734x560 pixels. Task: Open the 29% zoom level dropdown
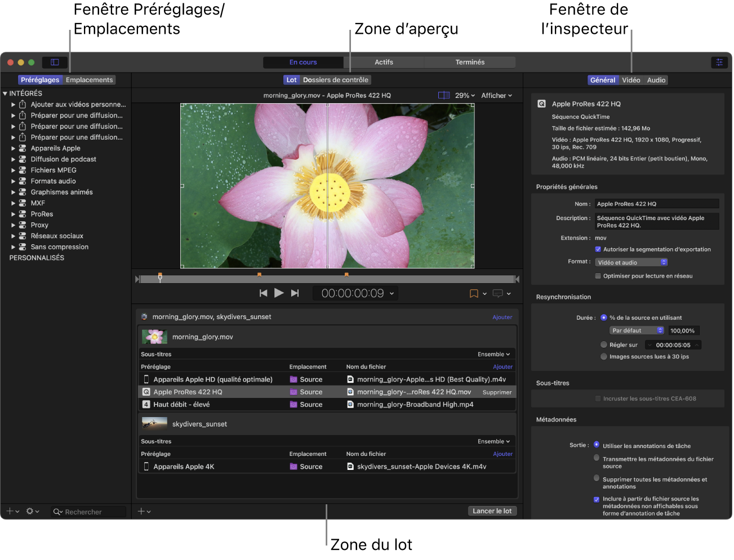[465, 96]
